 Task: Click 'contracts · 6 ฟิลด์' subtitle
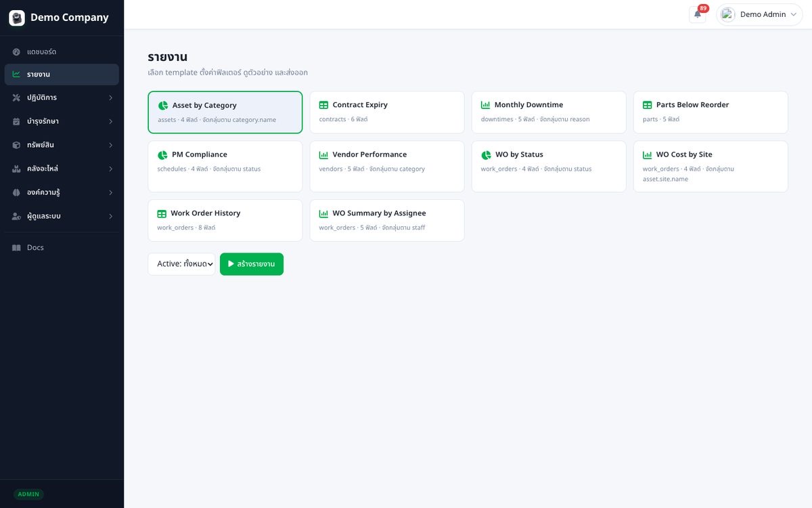tap(343, 119)
